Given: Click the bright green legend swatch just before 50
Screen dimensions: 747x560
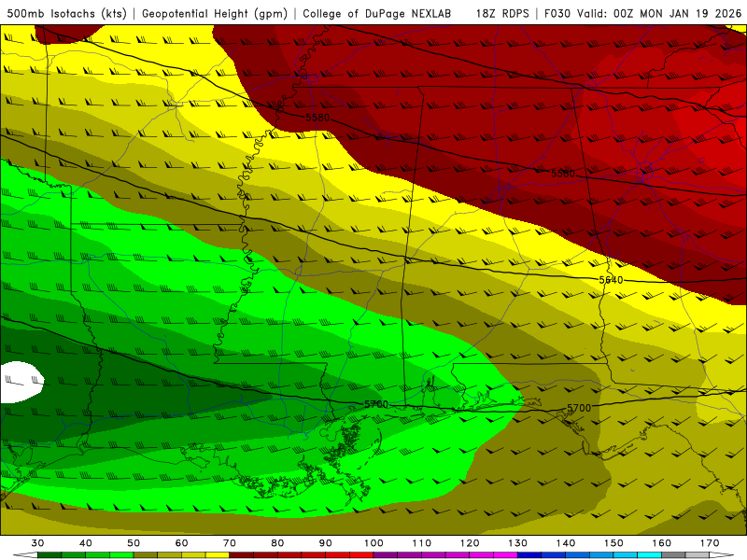Looking at the screenshot, I should click(121, 555).
